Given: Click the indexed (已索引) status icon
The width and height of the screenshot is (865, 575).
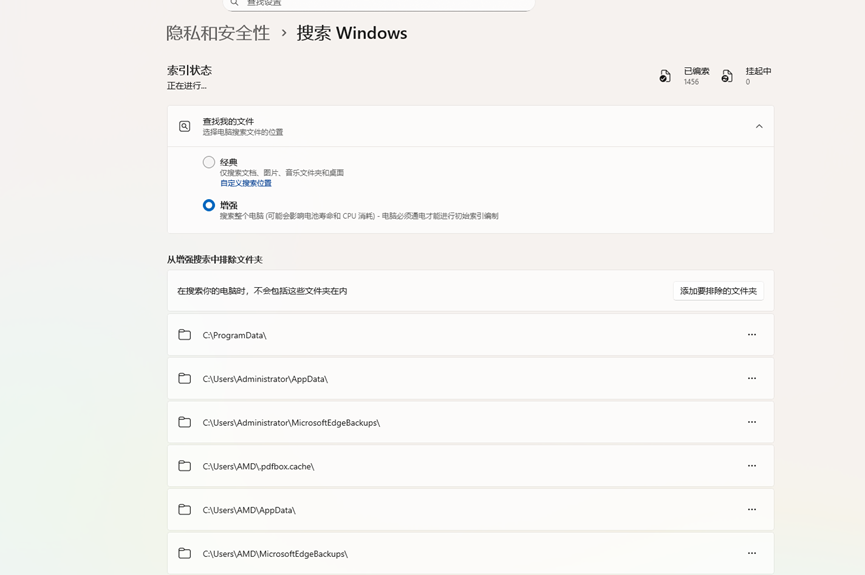Looking at the screenshot, I should pyautogui.click(x=665, y=76).
